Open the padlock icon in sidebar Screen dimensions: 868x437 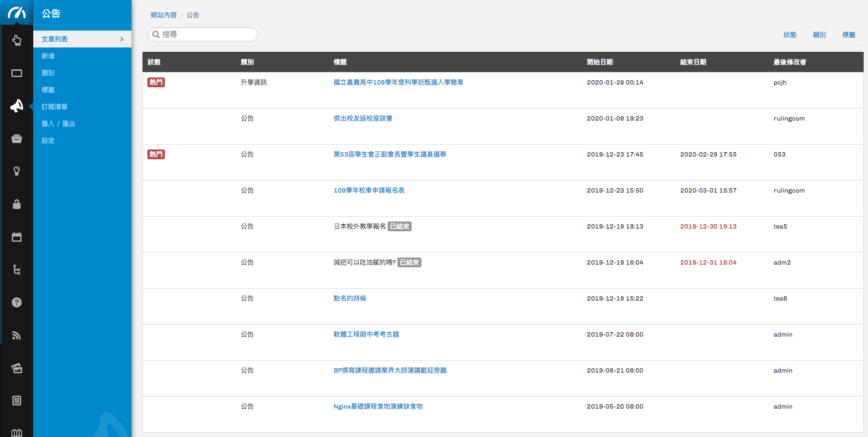click(16, 204)
